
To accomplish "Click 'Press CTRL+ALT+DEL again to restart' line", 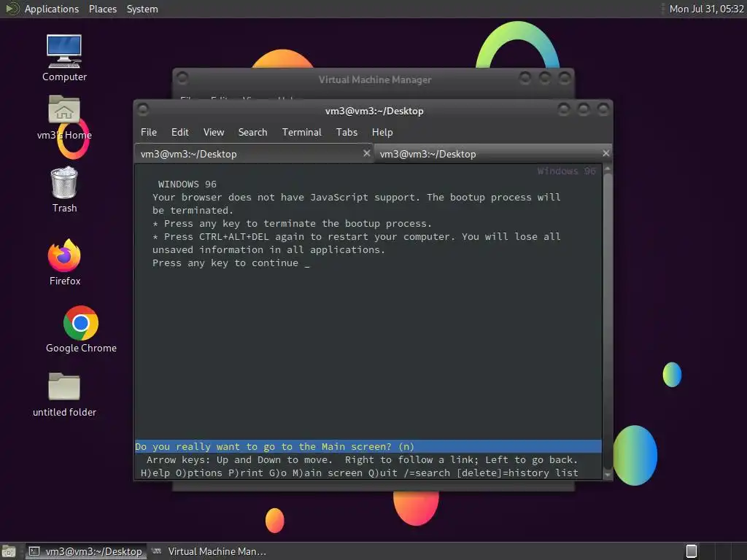I will [x=356, y=237].
